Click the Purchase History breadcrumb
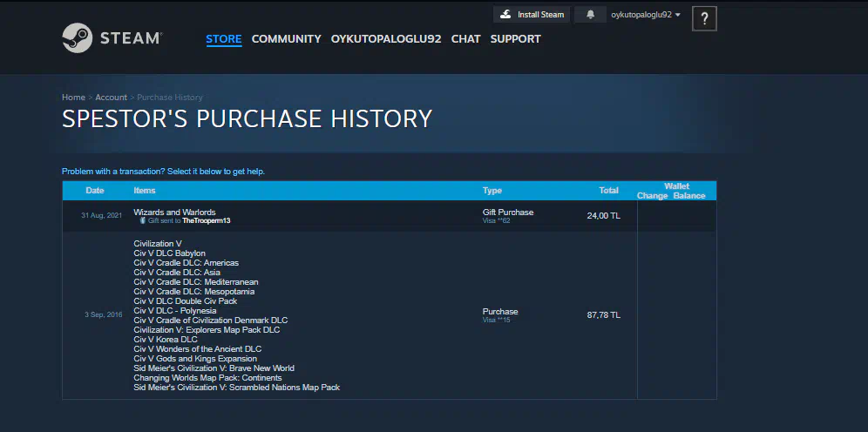 pyautogui.click(x=170, y=98)
